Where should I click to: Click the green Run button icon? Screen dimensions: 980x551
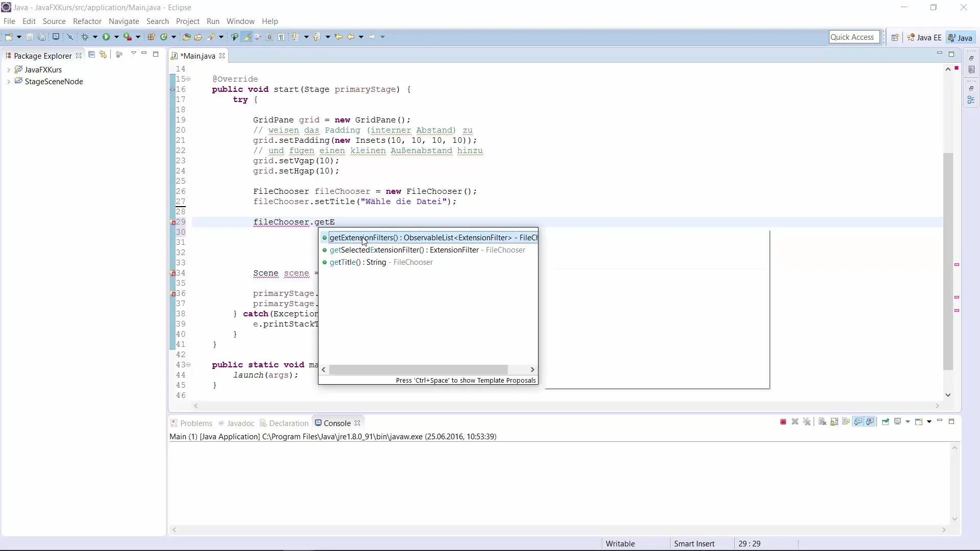click(x=106, y=37)
